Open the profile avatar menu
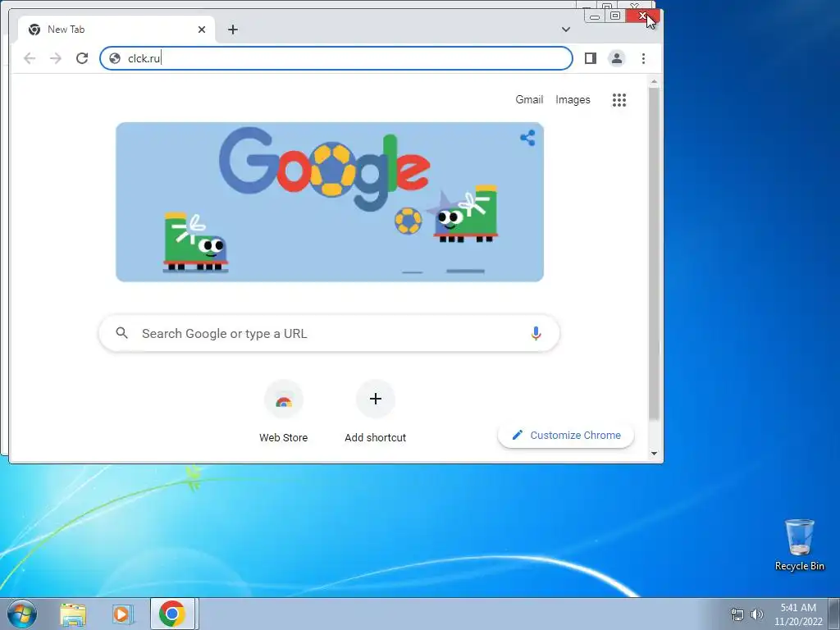The width and height of the screenshot is (840, 630). click(x=617, y=58)
